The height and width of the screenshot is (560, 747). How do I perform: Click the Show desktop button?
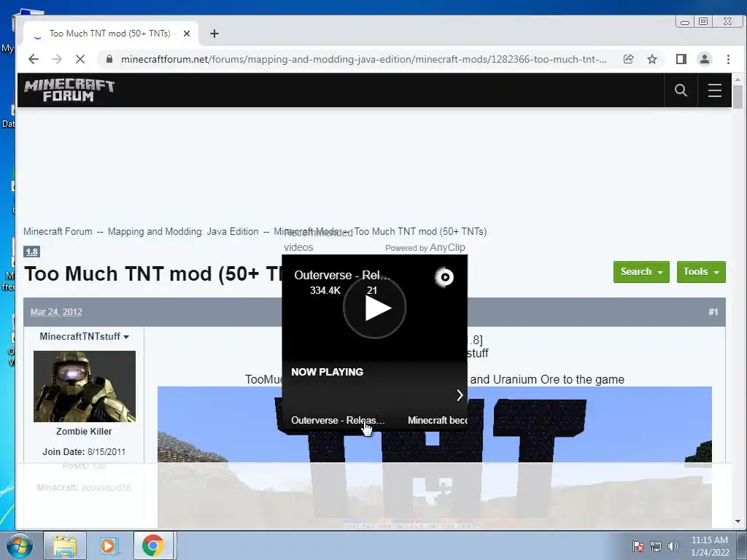point(742,545)
